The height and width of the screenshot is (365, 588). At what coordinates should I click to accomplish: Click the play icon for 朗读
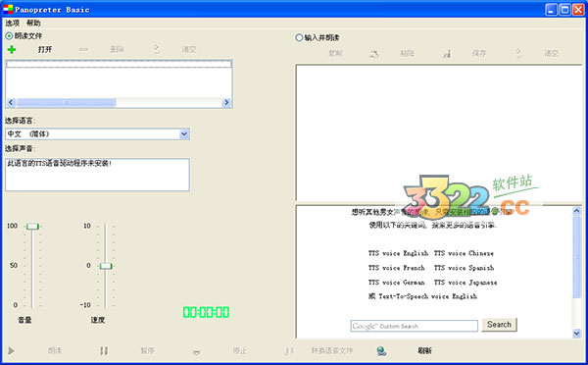point(11,350)
